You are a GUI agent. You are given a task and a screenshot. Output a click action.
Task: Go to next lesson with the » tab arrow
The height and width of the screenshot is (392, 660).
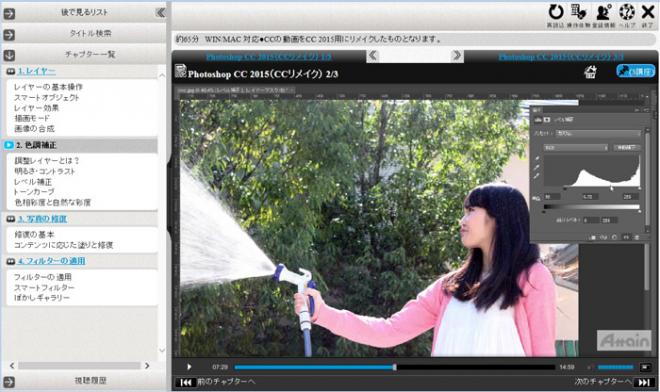click(457, 56)
